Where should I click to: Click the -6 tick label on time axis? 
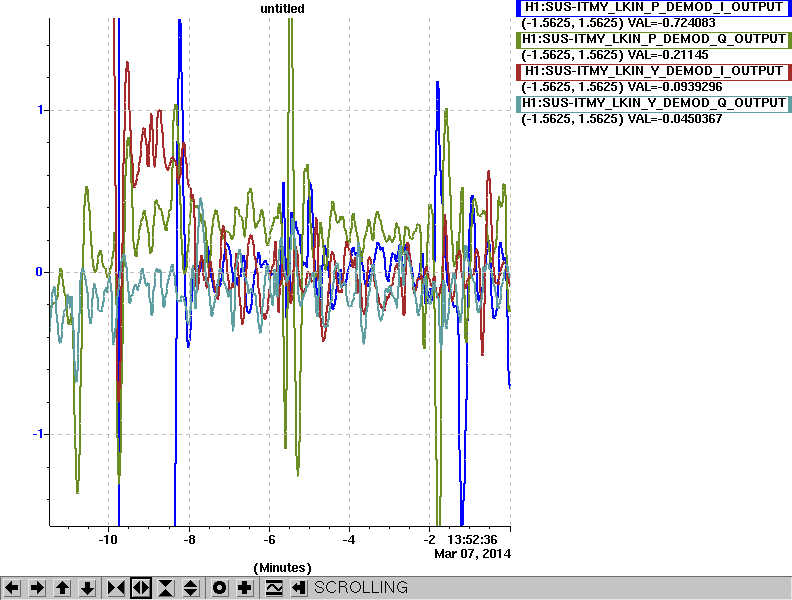coord(269,539)
